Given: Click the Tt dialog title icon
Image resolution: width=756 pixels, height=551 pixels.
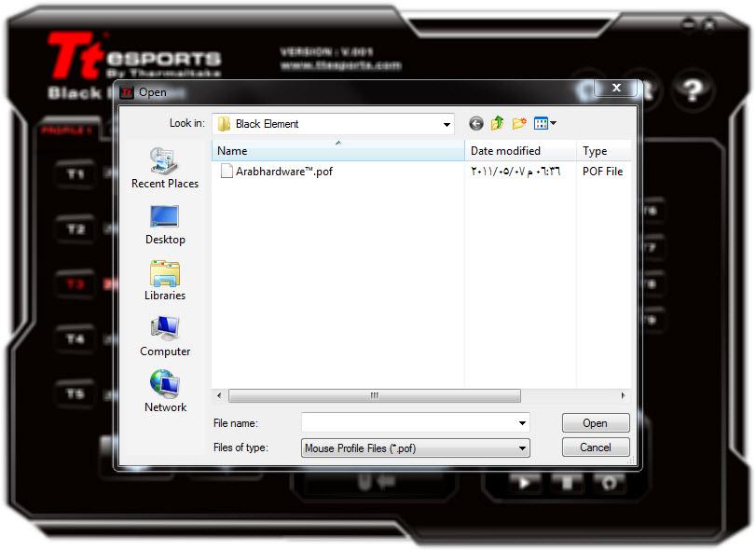Looking at the screenshot, I should (127, 92).
